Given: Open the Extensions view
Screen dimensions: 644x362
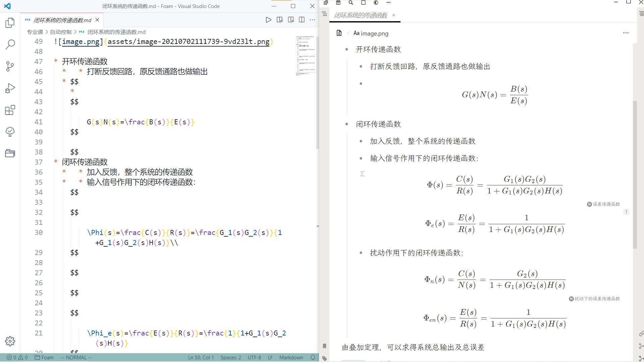Looking at the screenshot, I should pos(10,110).
